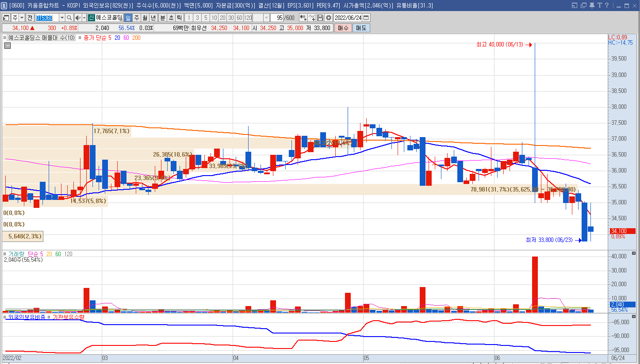Screen dimensions: 640x364
Task: Click the 예스코홀딩스 매물대 수(10) legend label
Action: (x=42, y=38)
